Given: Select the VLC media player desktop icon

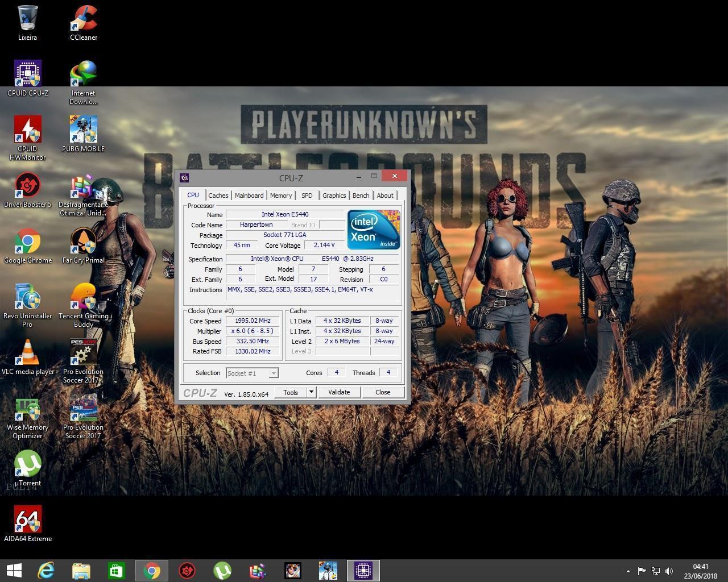Looking at the screenshot, I should pos(27,357).
